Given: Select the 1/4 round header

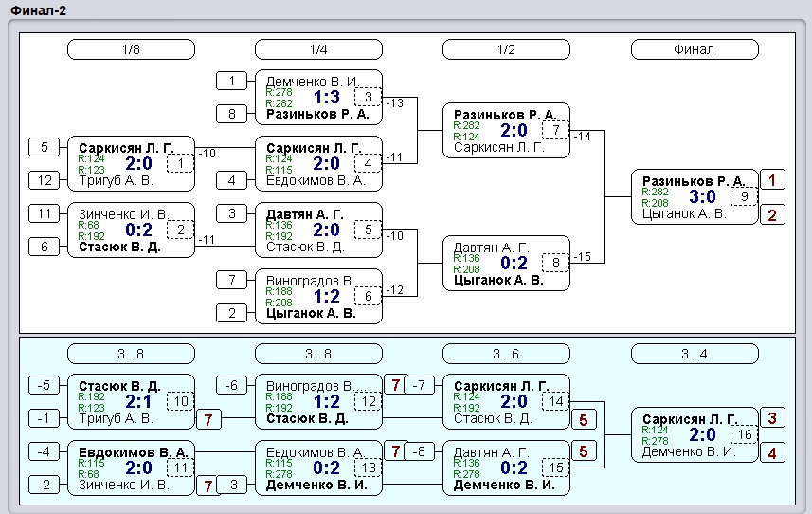Looking at the screenshot, I should [x=318, y=49].
